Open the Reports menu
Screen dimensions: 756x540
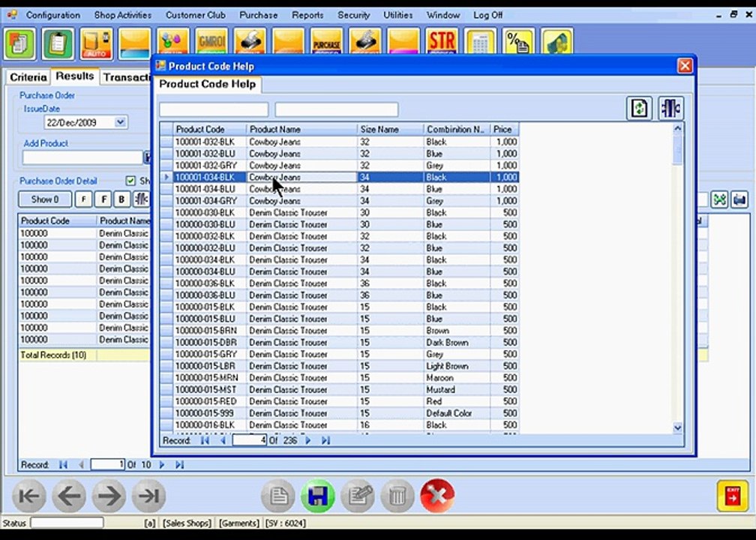click(307, 15)
